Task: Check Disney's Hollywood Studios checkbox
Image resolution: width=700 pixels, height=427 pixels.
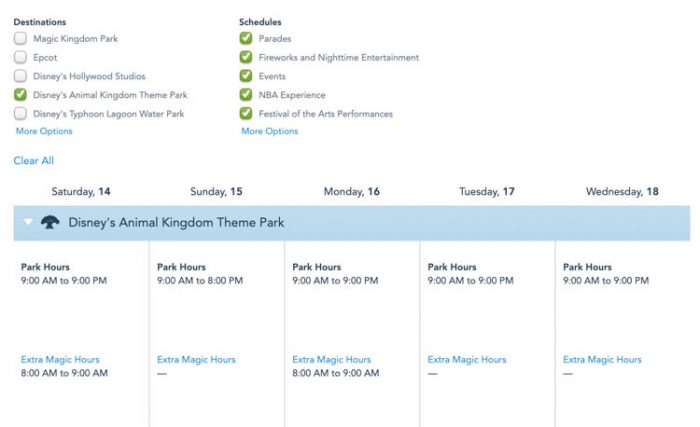Action: (21, 76)
